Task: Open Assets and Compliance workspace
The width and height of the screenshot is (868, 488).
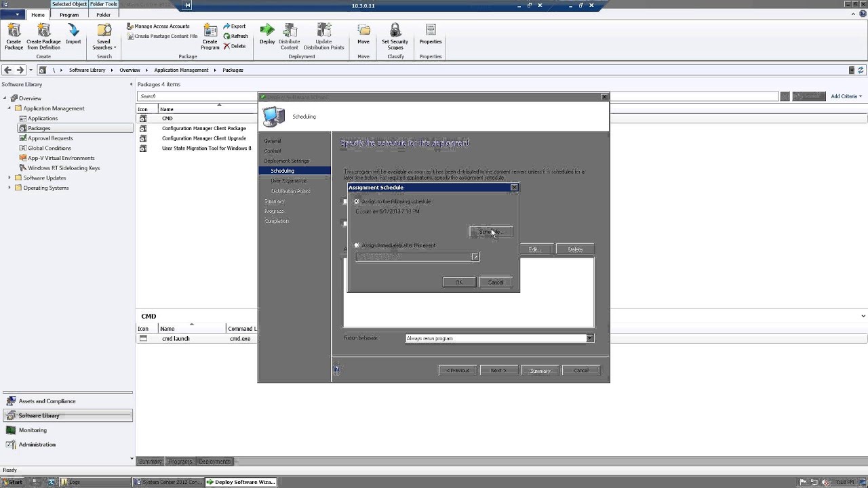Action: [68, 401]
